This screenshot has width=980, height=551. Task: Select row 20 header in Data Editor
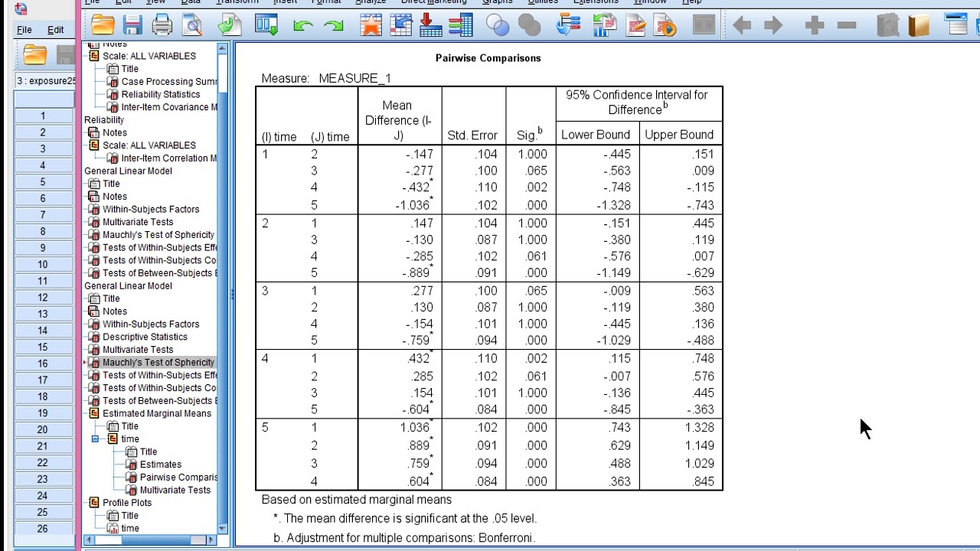click(43, 429)
